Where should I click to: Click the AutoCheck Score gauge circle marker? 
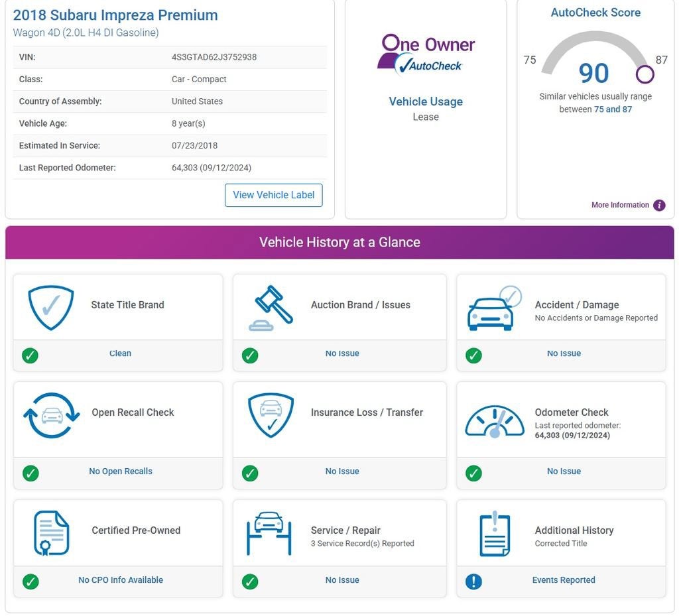pos(645,74)
